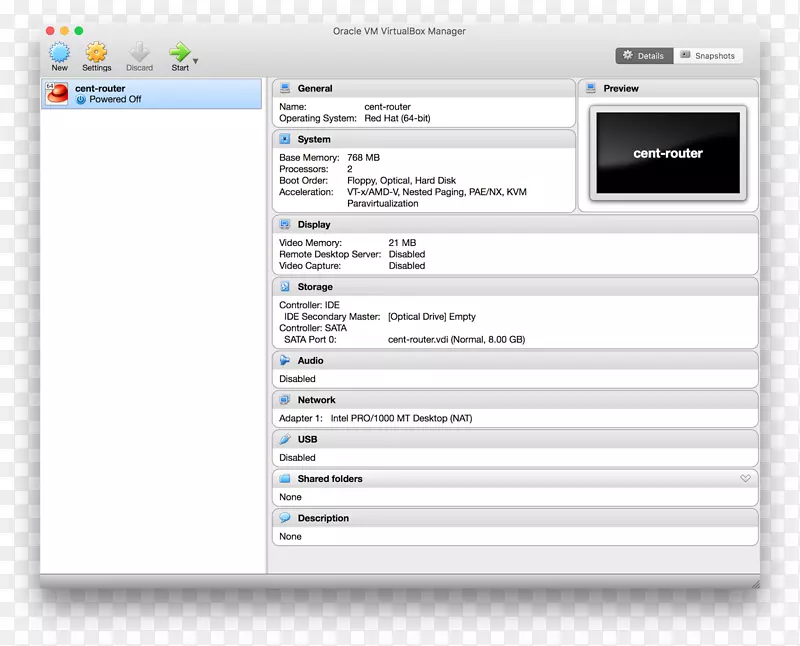
Task: Open the Display section header
Action: pos(313,225)
